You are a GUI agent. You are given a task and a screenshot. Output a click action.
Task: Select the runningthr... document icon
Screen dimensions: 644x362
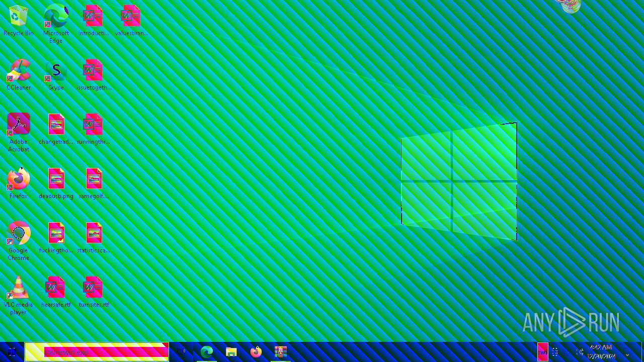coord(94,129)
